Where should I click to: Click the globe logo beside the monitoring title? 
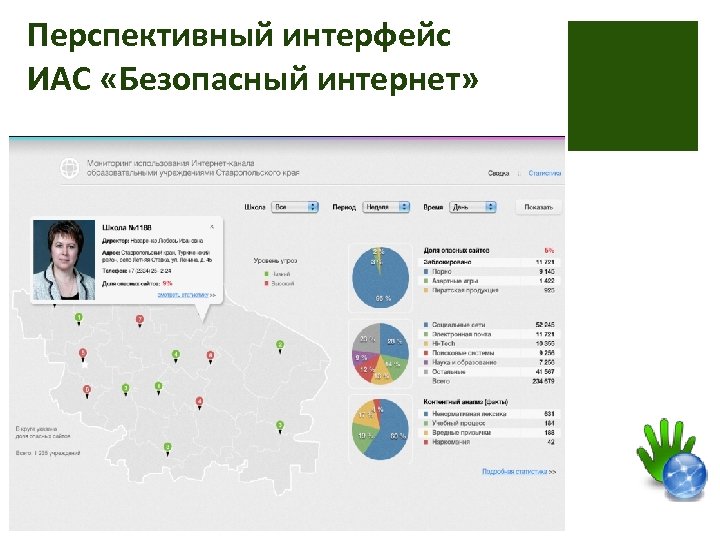70,168
